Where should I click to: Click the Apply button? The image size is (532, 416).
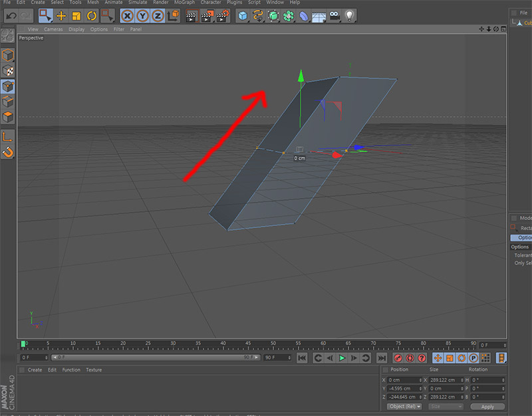[487, 407]
